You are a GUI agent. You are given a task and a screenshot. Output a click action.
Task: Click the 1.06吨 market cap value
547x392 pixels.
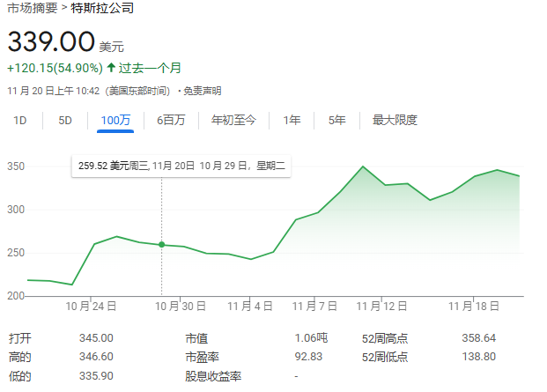[311, 338]
